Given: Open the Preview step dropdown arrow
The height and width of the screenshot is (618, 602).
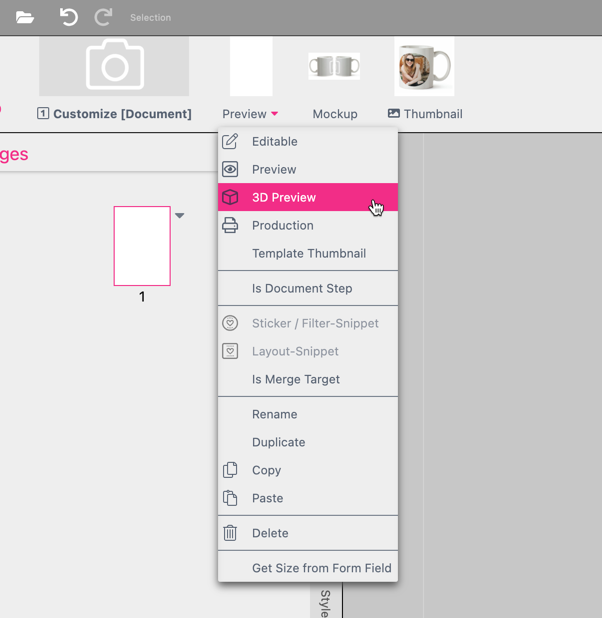Looking at the screenshot, I should 275,114.
